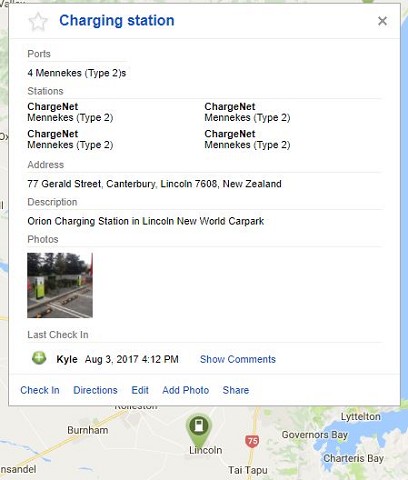
Task: Click the Charging station title
Action: 117,20
